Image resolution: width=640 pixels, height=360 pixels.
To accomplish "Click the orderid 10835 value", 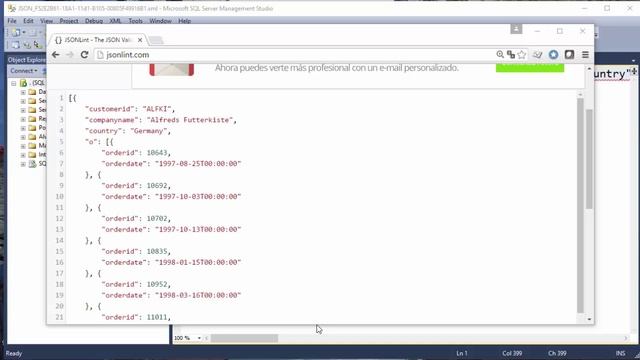I will click(x=157, y=251).
